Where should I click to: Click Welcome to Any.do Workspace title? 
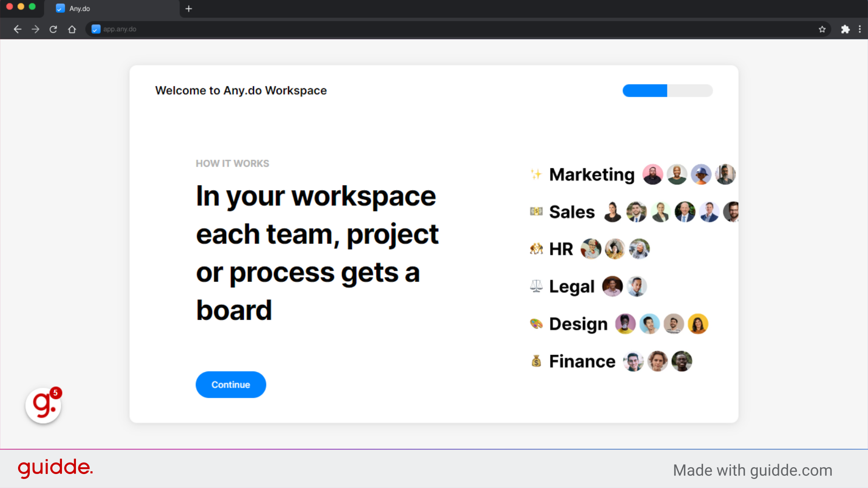pyautogui.click(x=241, y=90)
